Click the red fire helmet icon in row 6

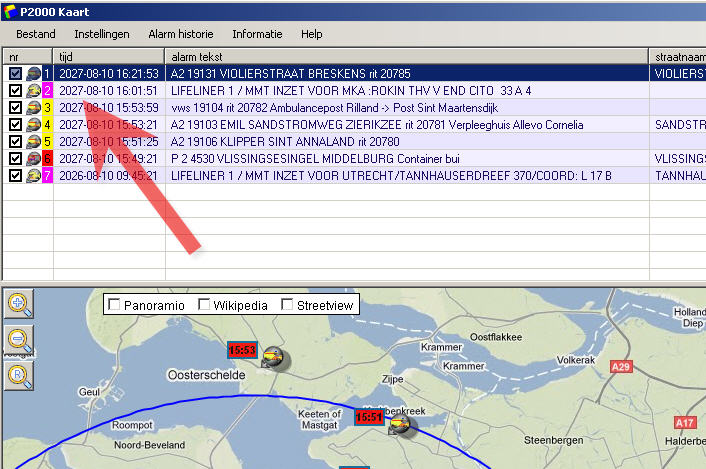point(33,158)
